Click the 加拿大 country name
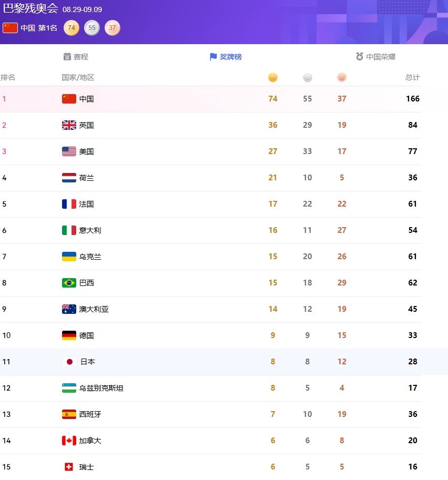The height and width of the screenshot is (480, 448). (x=90, y=441)
